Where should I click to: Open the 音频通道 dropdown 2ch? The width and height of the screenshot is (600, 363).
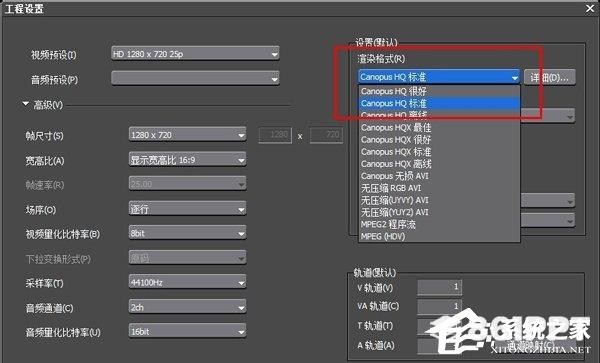[x=188, y=307]
